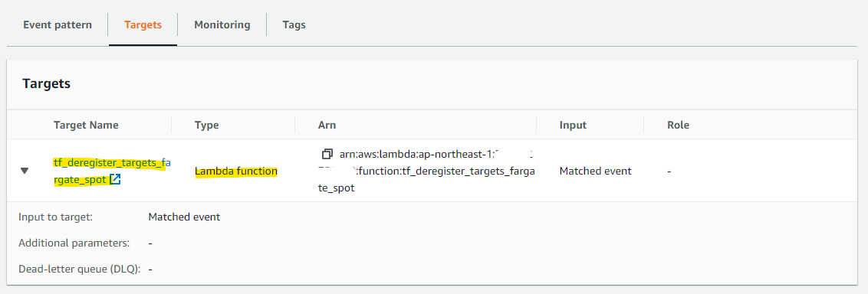Image resolution: width=868 pixels, height=294 pixels.
Task: Select the Targets tab
Action: click(x=143, y=24)
